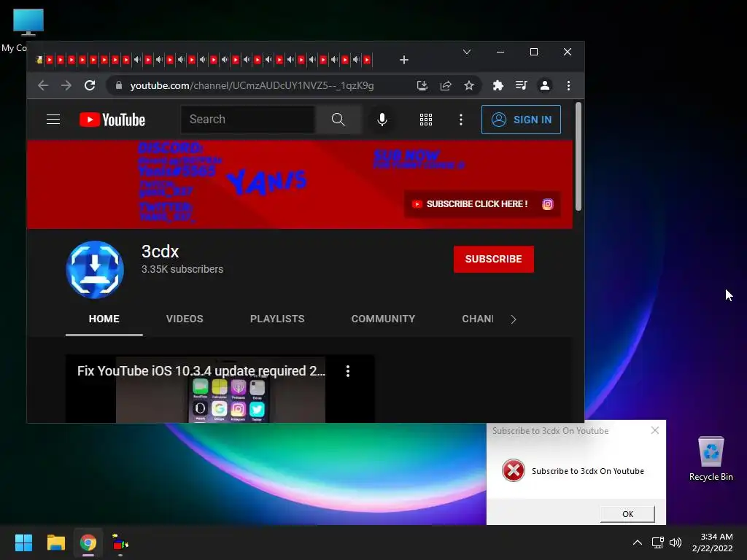The image size is (747, 560).
Task: Click the red SUBSCRIBE button
Action: tap(494, 259)
